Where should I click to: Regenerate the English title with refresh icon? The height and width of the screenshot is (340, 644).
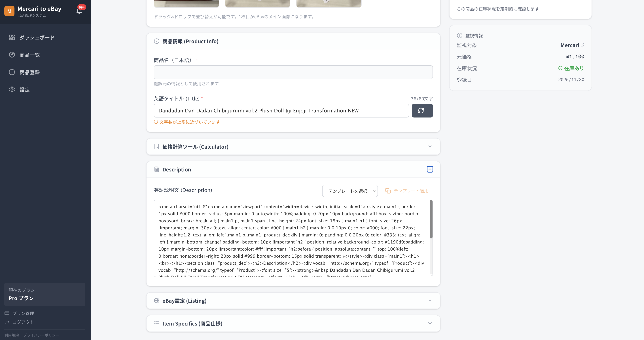point(422,111)
